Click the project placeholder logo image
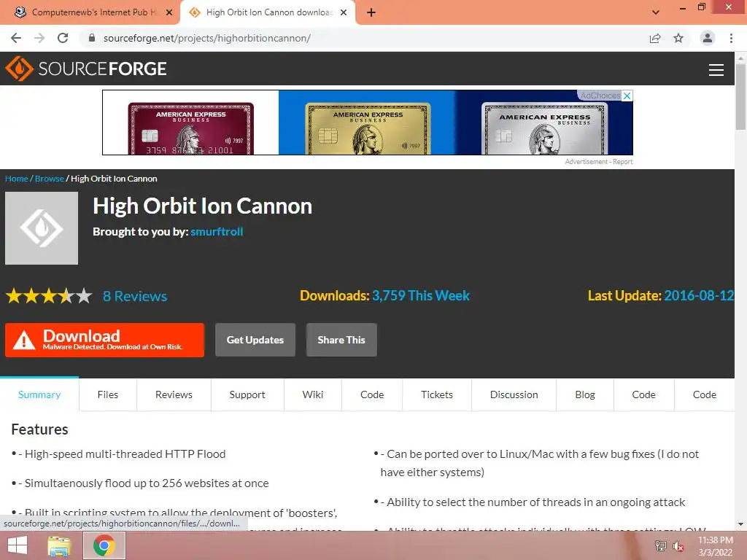The image size is (747, 560). pos(42,228)
